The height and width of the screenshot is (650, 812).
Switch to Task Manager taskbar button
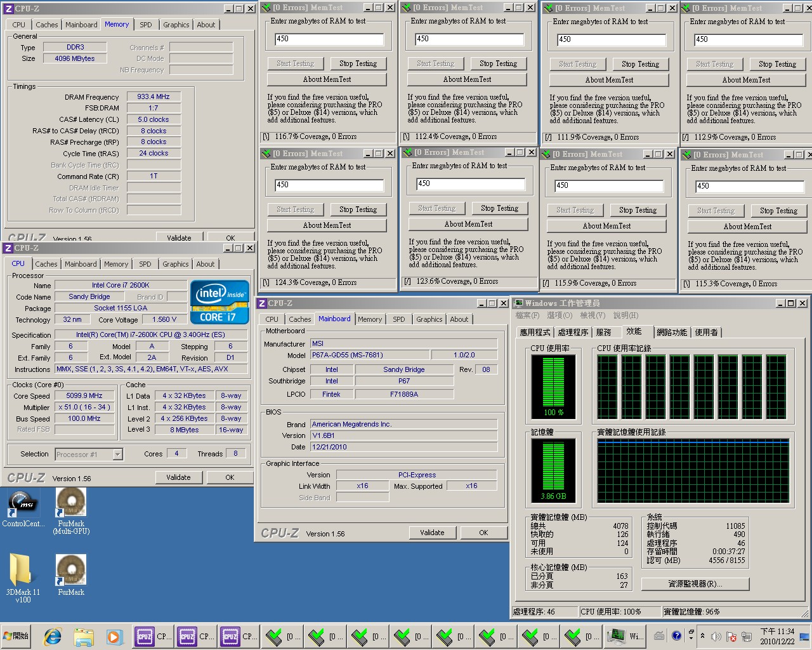625,636
